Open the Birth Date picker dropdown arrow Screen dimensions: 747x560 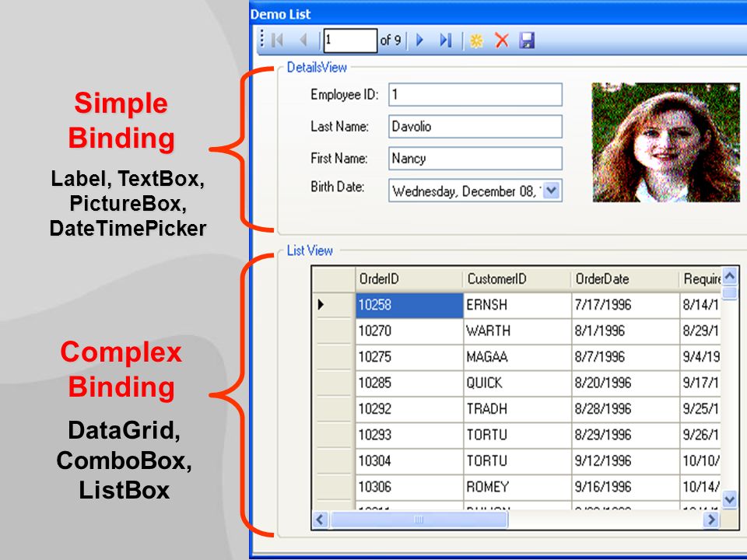tap(552, 191)
